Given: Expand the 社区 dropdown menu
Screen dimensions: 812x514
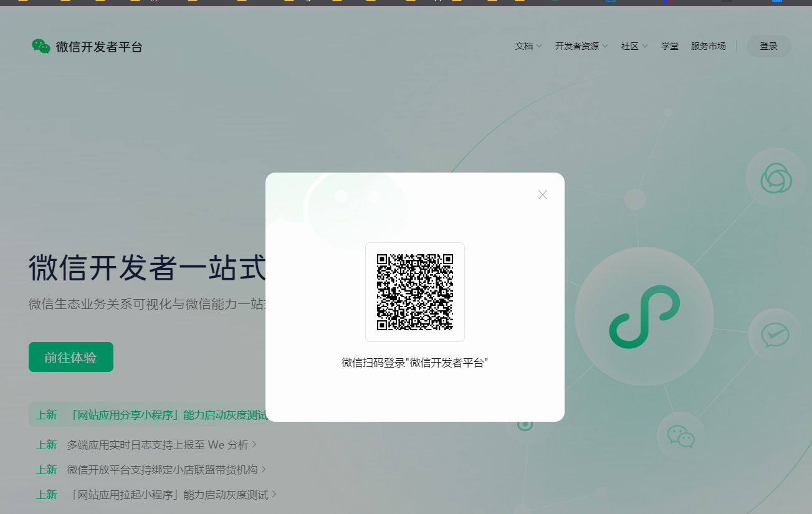Looking at the screenshot, I should tap(634, 46).
